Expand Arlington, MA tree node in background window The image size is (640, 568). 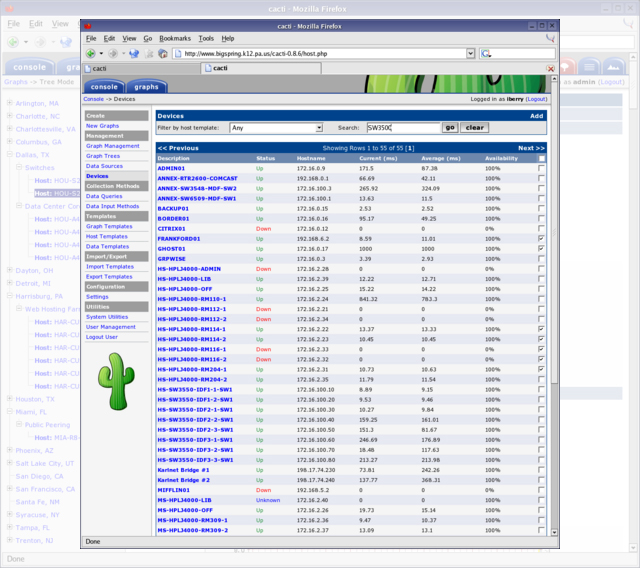point(10,103)
